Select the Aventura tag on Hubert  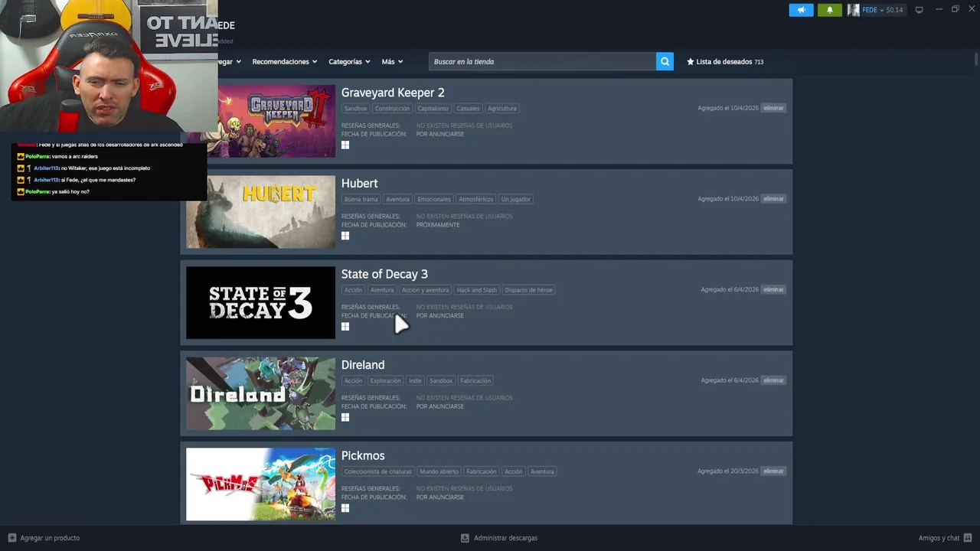(x=397, y=200)
